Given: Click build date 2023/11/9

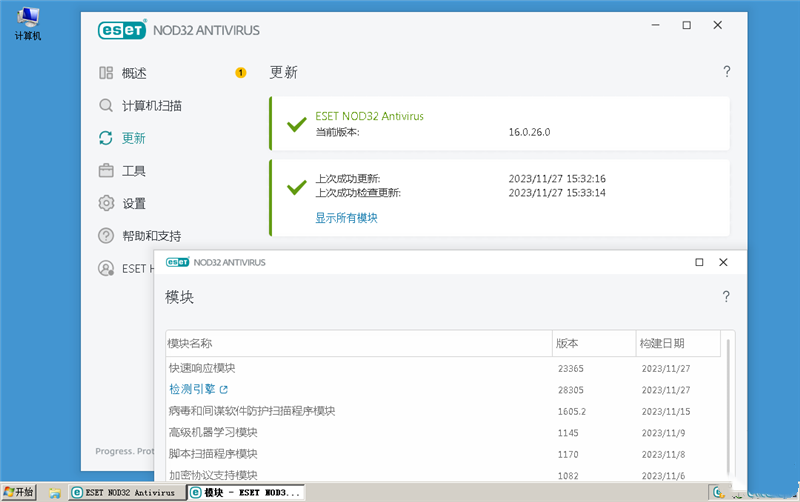Looking at the screenshot, I should pos(663,433).
